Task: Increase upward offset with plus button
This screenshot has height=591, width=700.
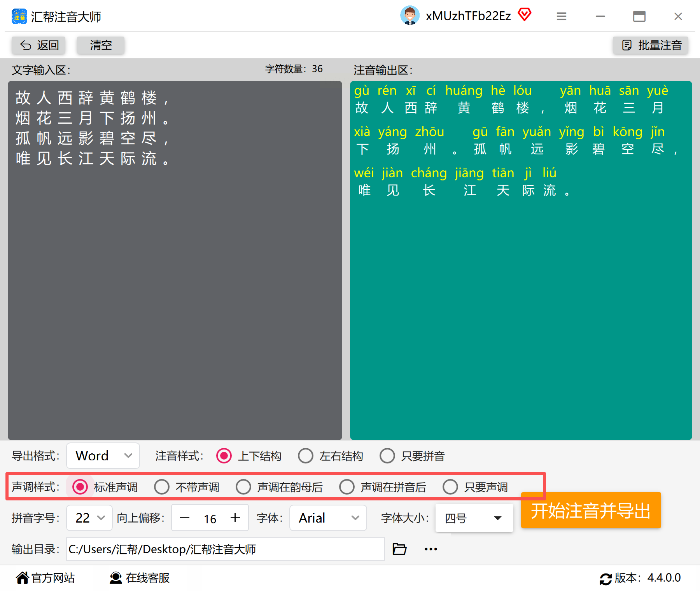Action: [x=235, y=518]
